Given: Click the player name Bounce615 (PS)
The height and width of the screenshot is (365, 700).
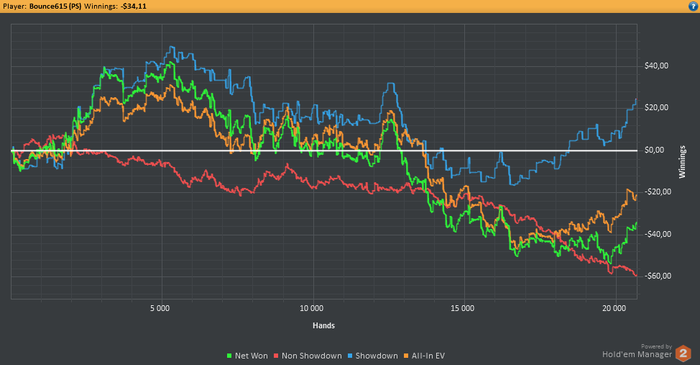Looking at the screenshot, I should coord(55,6).
